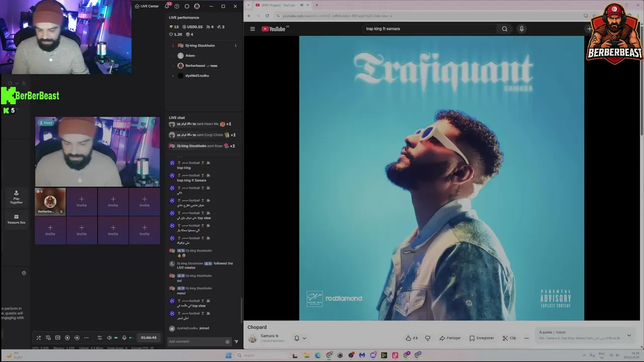Open audio mixer settings sliders icon
Image resolution: width=644 pixels, height=362 pixels.
tap(100, 338)
